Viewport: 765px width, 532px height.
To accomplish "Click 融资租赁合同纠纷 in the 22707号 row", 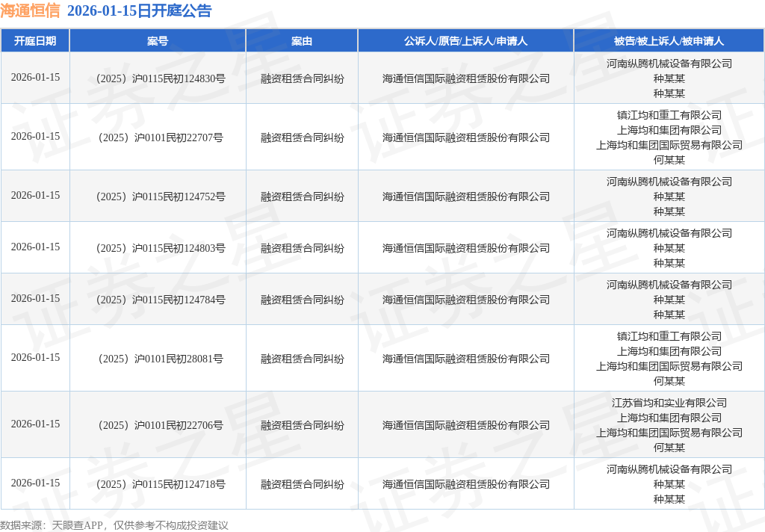I will coord(302,137).
